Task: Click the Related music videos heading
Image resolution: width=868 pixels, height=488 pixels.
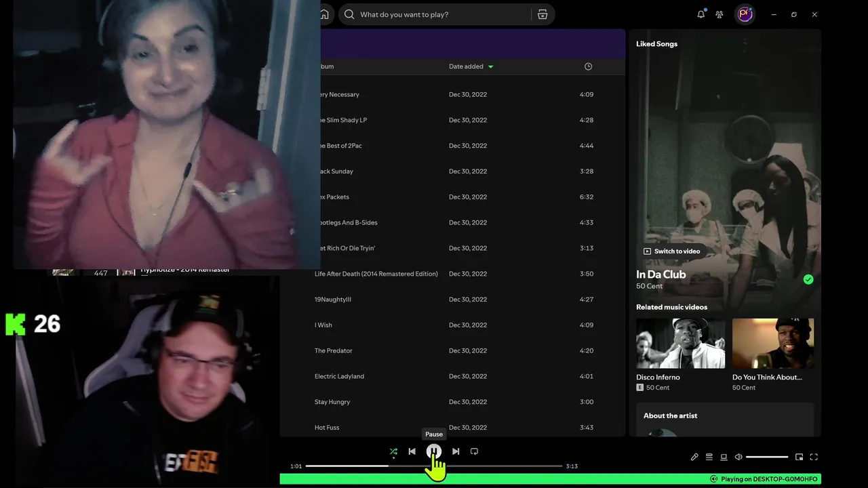Action: 671,307
